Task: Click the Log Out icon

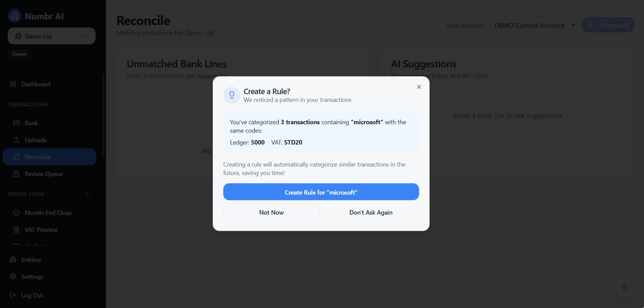Action: click(x=13, y=295)
